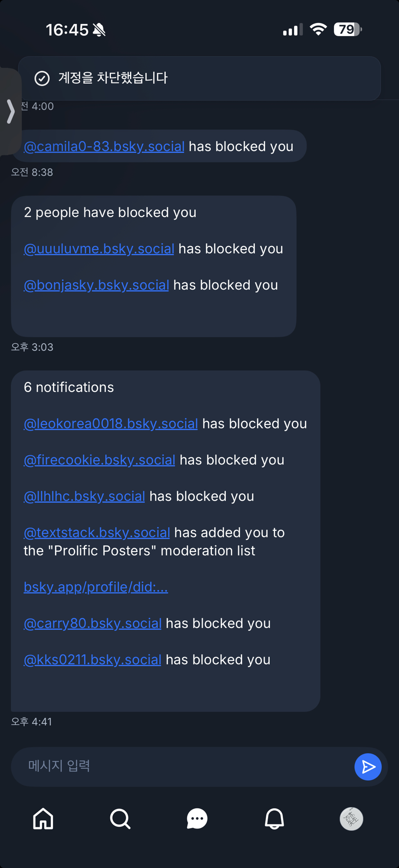This screenshot has width=399, height=868.
Task: Open Search from the bottom bar
Action: click(120, 819)
